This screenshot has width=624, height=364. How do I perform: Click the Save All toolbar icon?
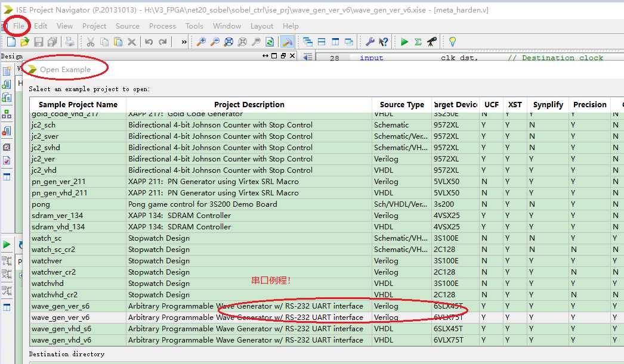(52, 42)
